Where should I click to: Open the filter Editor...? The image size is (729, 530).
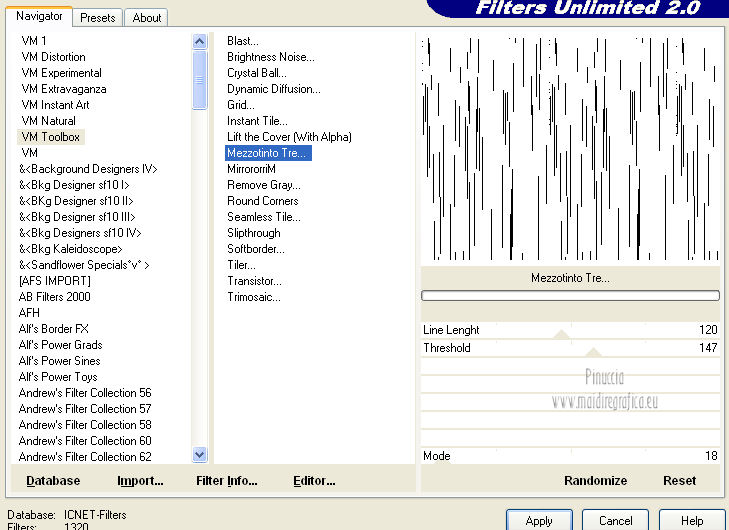coord(314,480)
